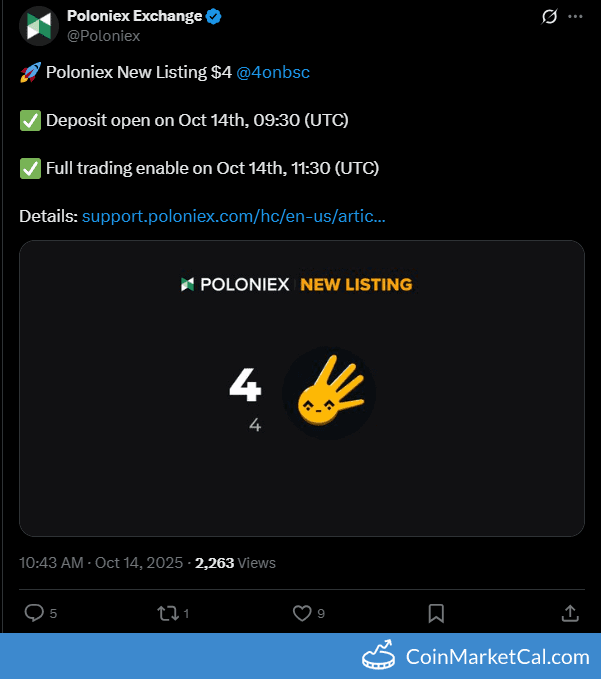Bookmark this Poloniex tweet

pos(436,612)
